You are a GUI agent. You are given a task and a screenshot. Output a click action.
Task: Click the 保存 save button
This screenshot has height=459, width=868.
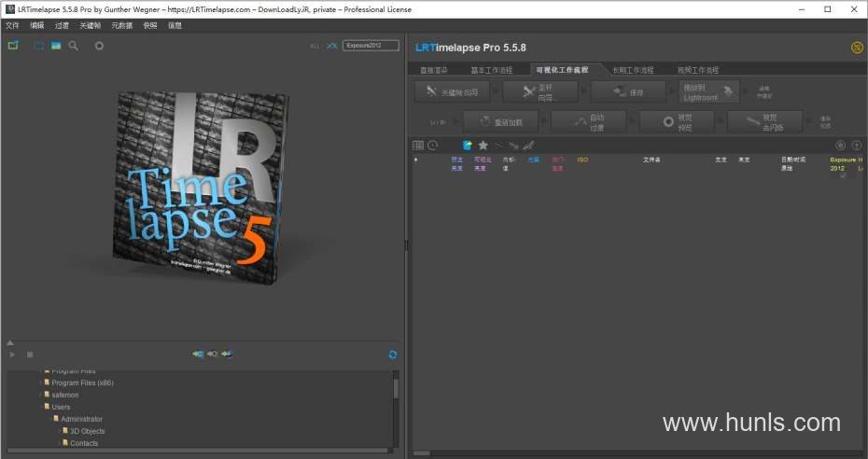coord(628,91)
